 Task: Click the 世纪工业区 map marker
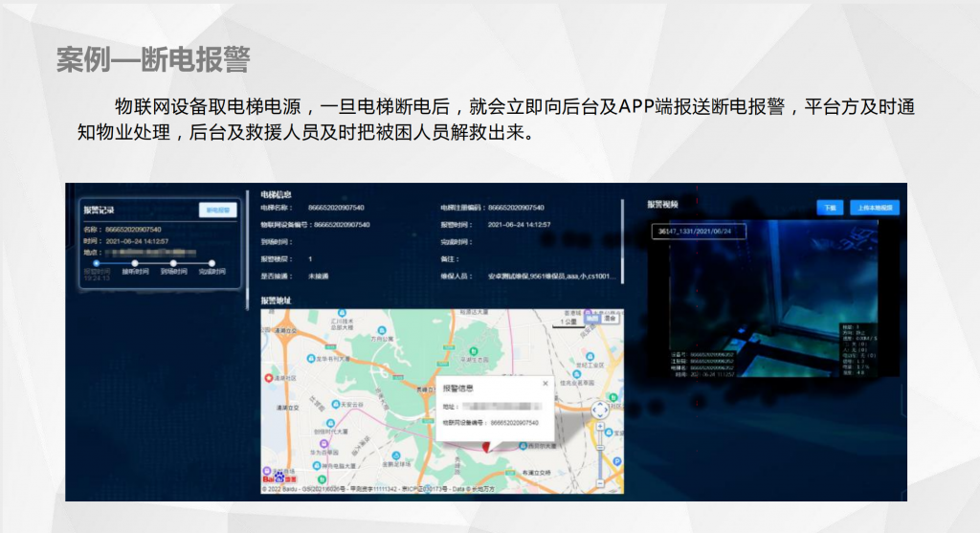590,357
